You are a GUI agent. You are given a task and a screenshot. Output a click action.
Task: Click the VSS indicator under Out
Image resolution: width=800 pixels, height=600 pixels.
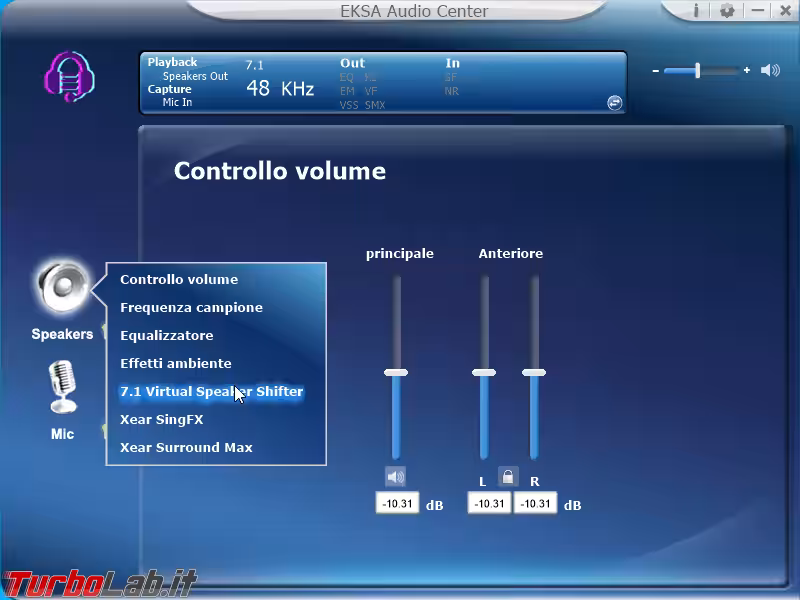(349, 105)
